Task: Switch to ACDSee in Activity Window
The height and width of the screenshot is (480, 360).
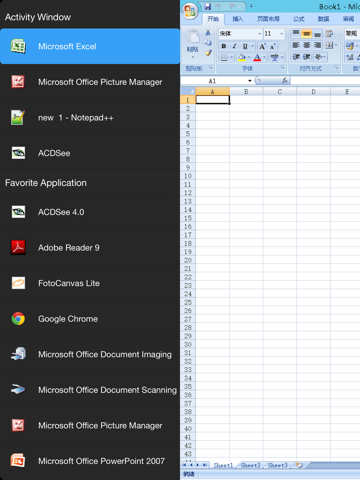Action: [x=90, y=153]
